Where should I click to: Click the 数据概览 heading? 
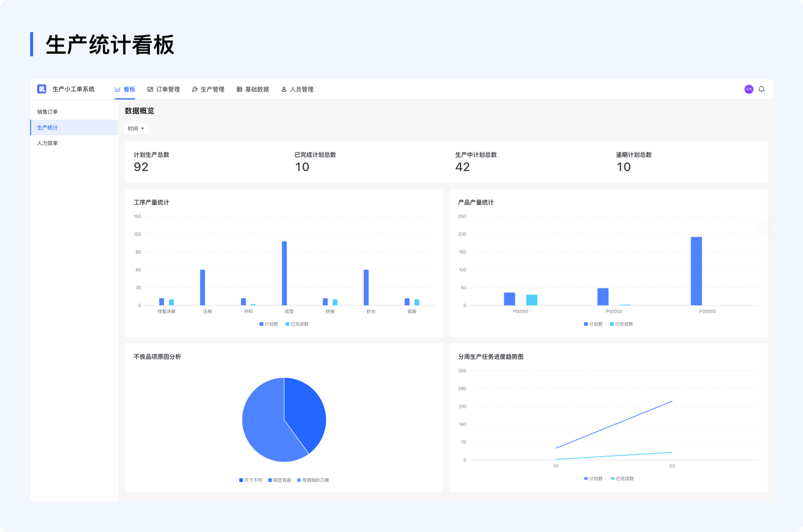[139, 111]
